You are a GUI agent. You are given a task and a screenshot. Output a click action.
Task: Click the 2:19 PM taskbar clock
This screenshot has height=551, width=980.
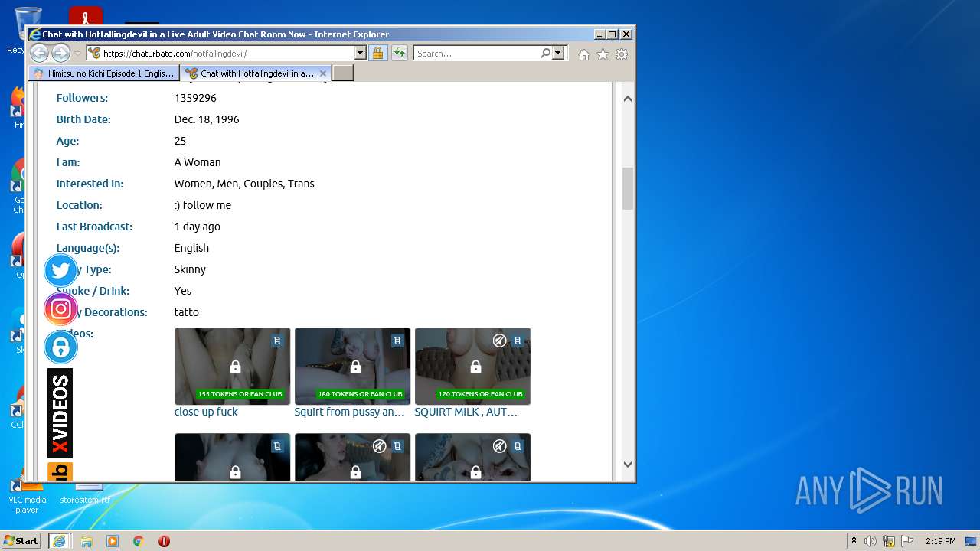(940, 541)
